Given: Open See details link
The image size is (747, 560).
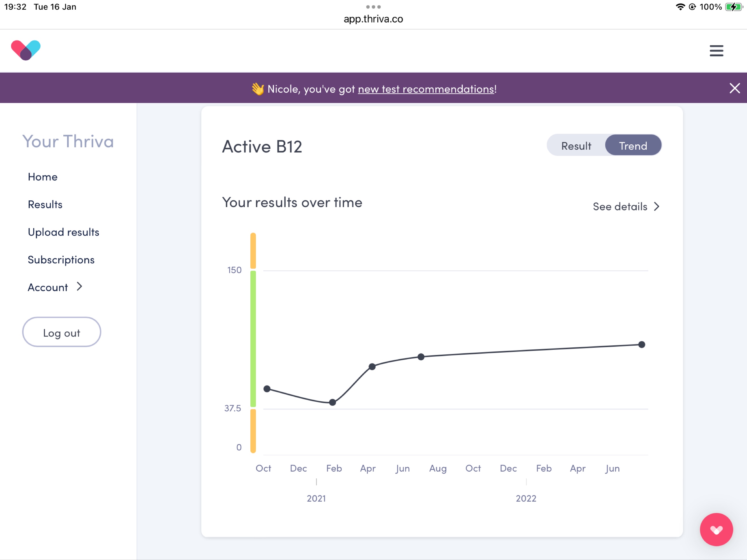Looking at the screenshot, I should click(x=626, y=206).
